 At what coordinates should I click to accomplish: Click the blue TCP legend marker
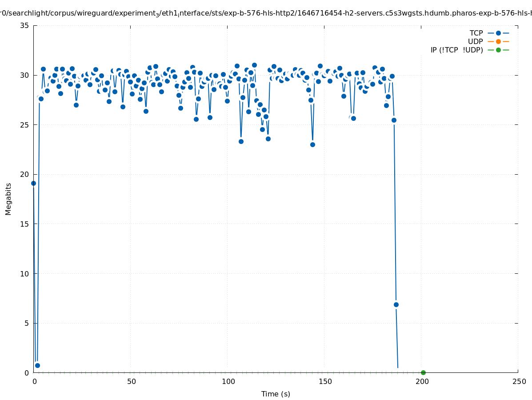tap(498, 33)
